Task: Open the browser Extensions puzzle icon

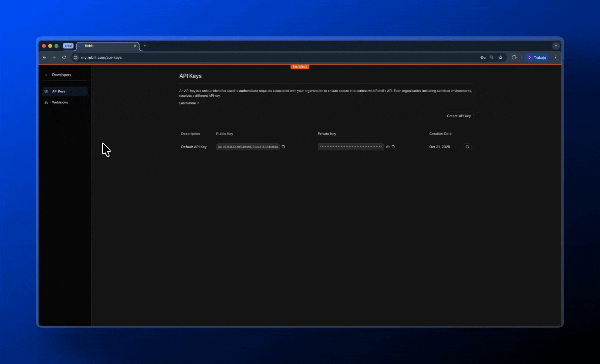Action: coord(514,58)
